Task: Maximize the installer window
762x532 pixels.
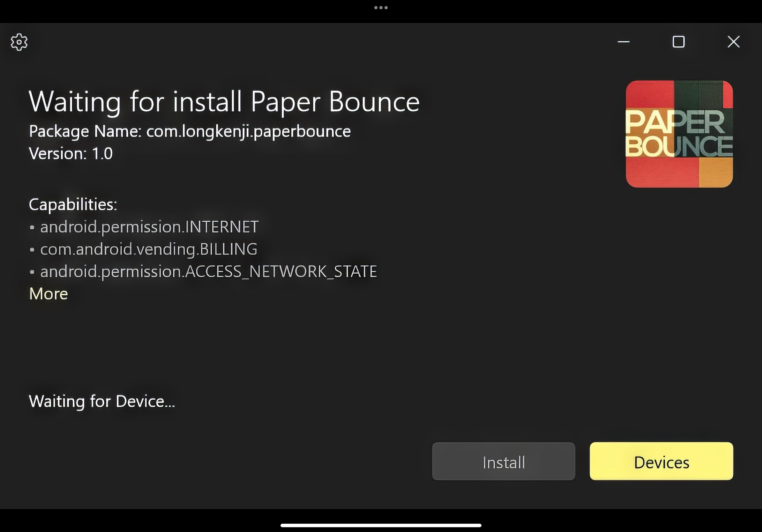Action: [x=678, y=42]
